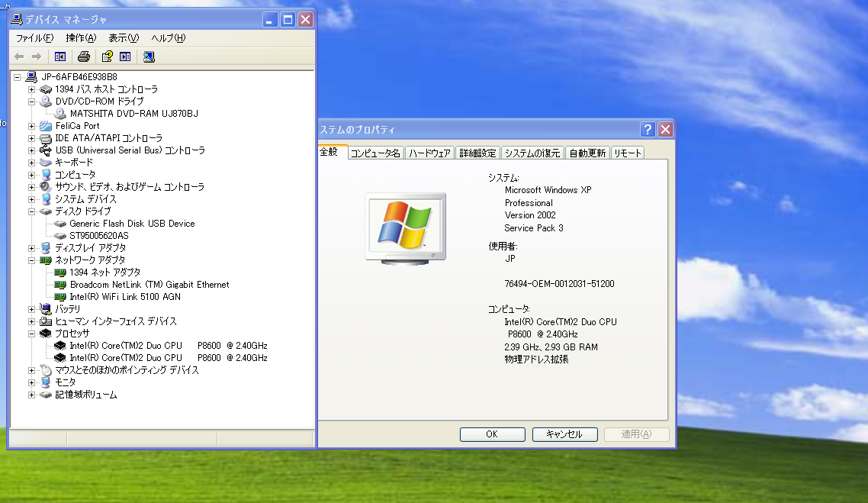Click the help question mark in System Properties
This screenshot has width=868, height=503.
coord(648,129)
